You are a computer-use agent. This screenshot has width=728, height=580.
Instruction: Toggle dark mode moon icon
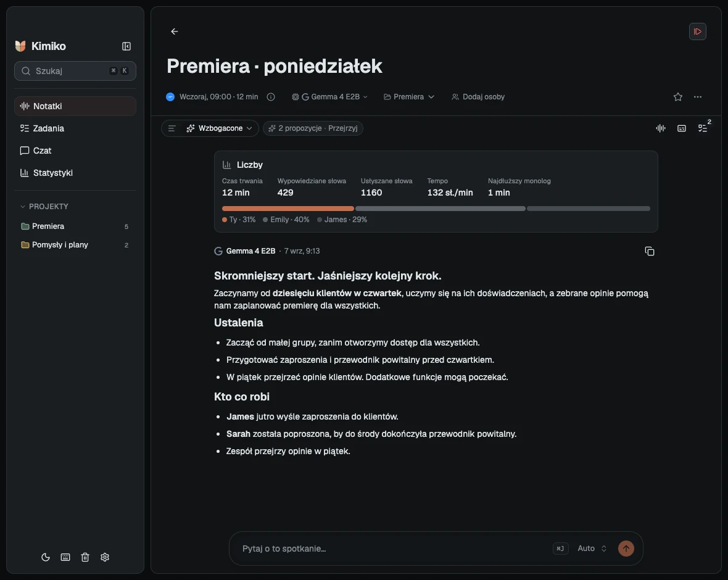pos(46,557)
